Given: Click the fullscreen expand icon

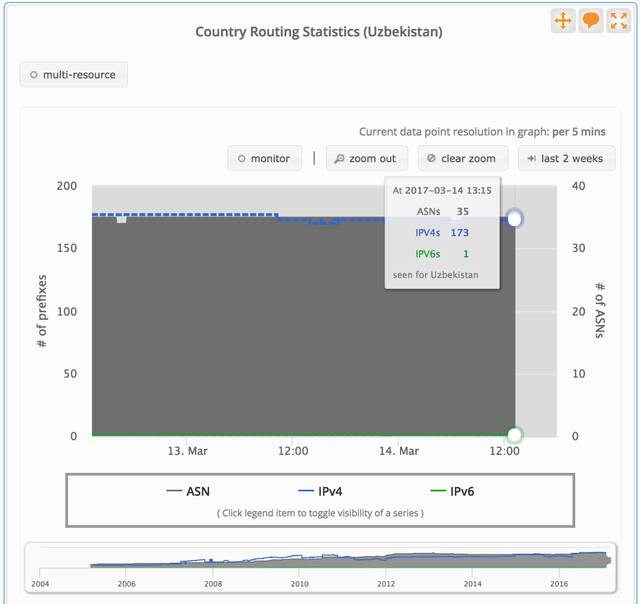Looking at the screenshot, I should pyautogui.click(x=618, y=20).
